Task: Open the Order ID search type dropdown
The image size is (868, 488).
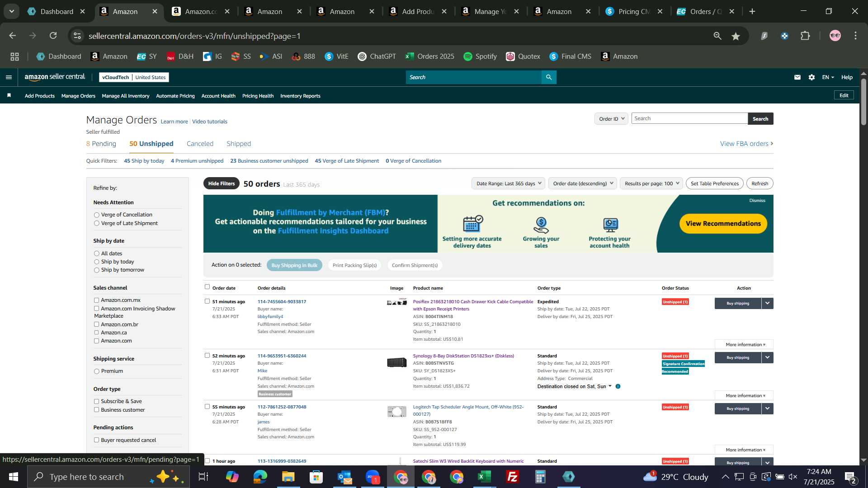Action: (611, 119)
